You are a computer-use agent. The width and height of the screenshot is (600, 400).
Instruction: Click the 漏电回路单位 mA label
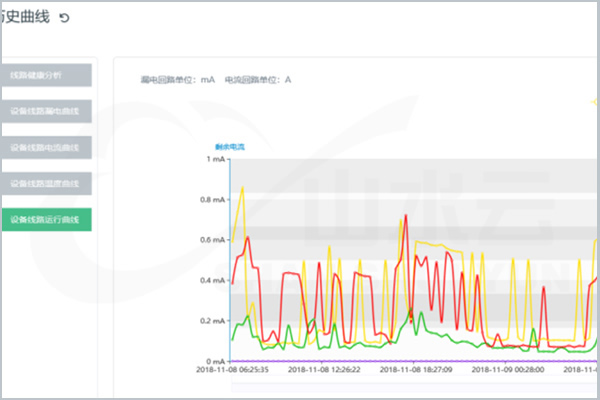coord(178,79)
